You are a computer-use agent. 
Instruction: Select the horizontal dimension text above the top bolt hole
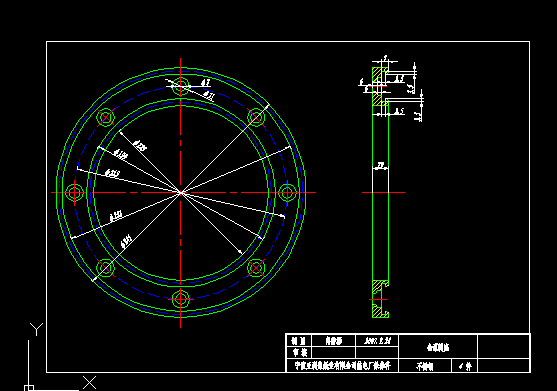point(205,82)
